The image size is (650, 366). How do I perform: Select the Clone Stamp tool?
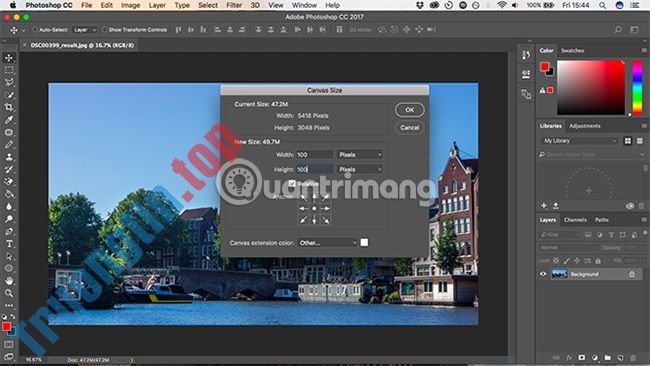[9, 157]
